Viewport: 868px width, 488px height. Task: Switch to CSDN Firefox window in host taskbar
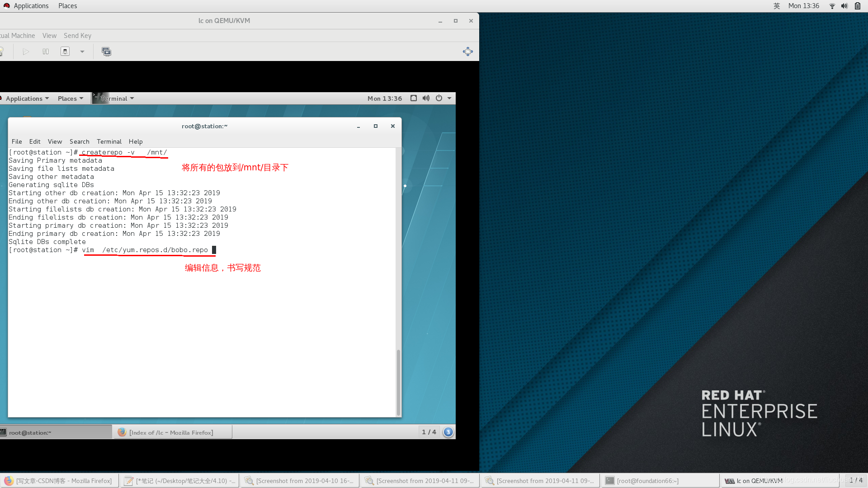[x=60, y=481]
